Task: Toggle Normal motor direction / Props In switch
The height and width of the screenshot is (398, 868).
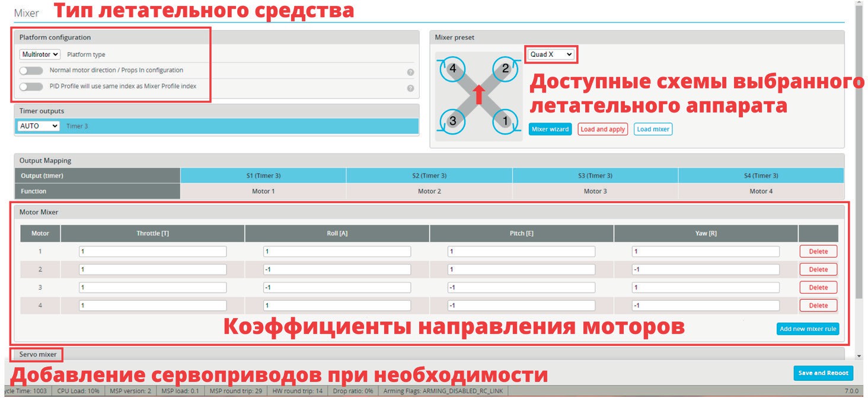Action: coord(31,70)
